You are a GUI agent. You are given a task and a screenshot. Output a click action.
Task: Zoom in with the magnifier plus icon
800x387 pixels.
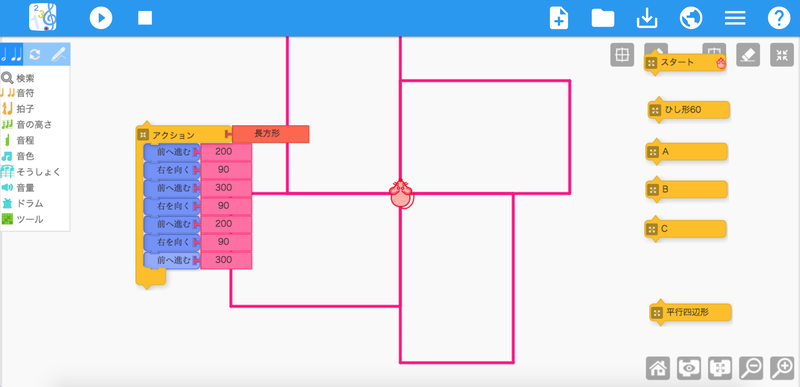point(782,368)
